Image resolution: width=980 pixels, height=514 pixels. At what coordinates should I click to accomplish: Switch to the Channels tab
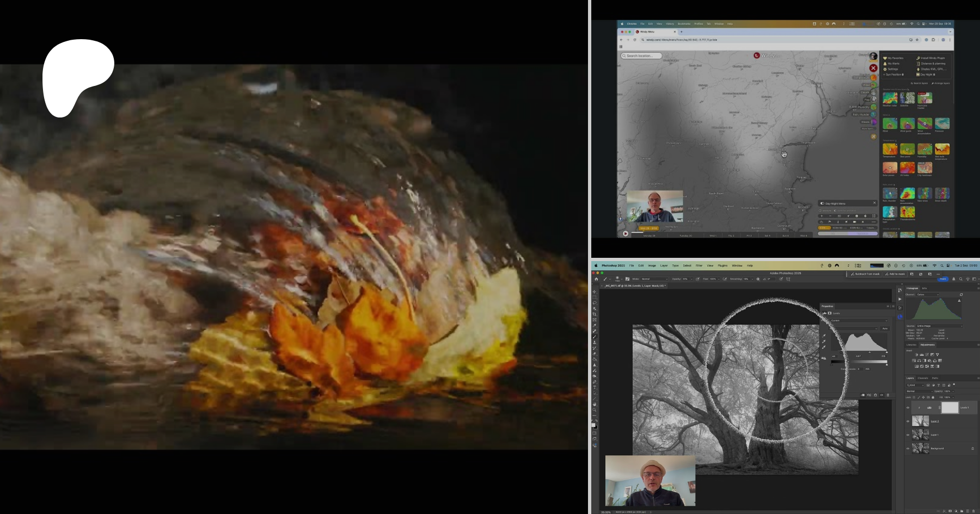922,378
